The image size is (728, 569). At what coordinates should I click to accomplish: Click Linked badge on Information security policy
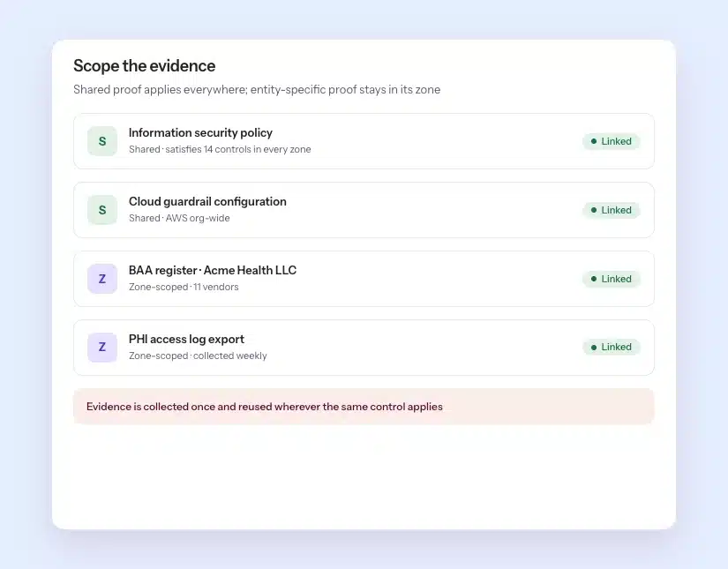click(x=611, y=141)
